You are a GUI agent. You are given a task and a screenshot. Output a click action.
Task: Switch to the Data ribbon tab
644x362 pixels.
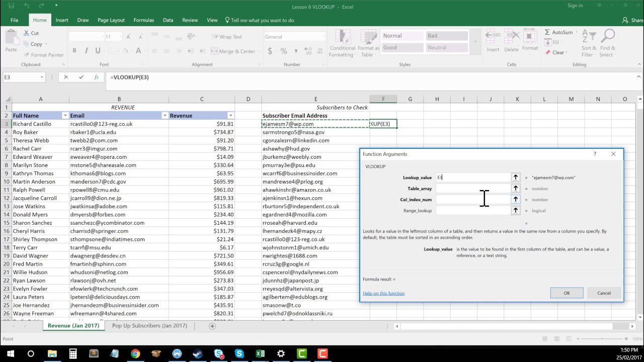[x=168, y=20]
